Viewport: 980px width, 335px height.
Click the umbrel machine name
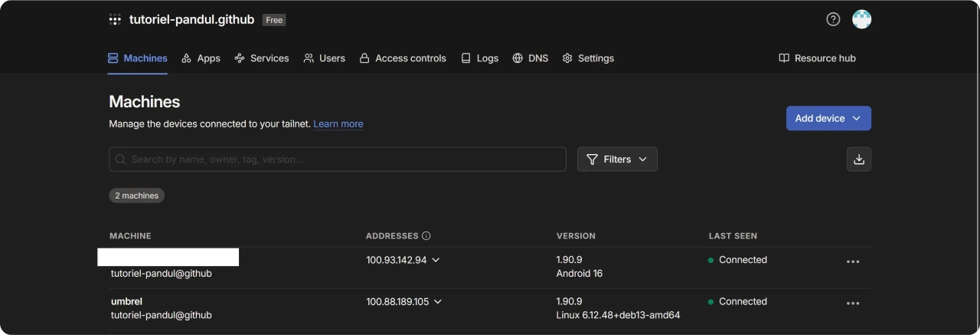(126, 301)
